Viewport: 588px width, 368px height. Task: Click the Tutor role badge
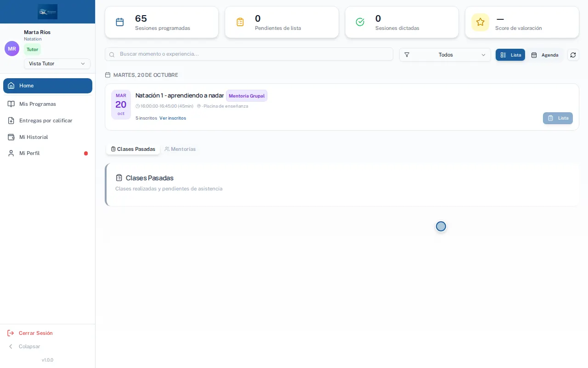pos(32,49)
